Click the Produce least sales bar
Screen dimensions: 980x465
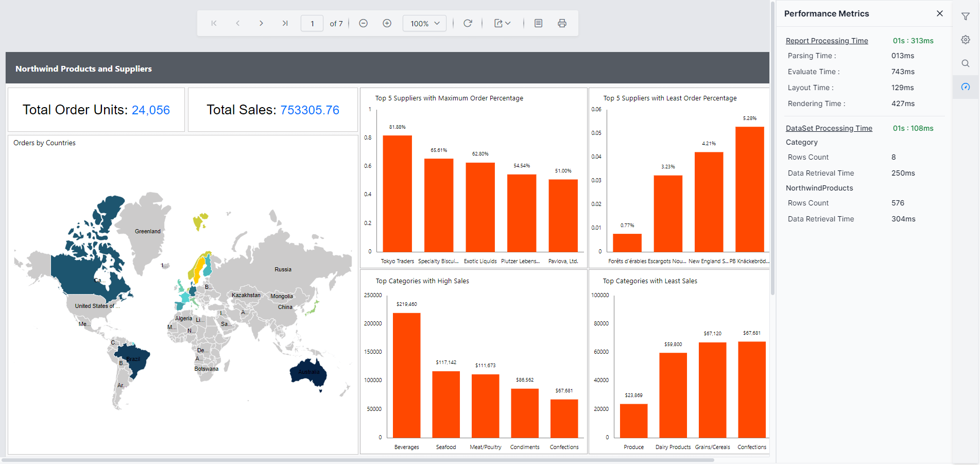[x=633, y=421]
